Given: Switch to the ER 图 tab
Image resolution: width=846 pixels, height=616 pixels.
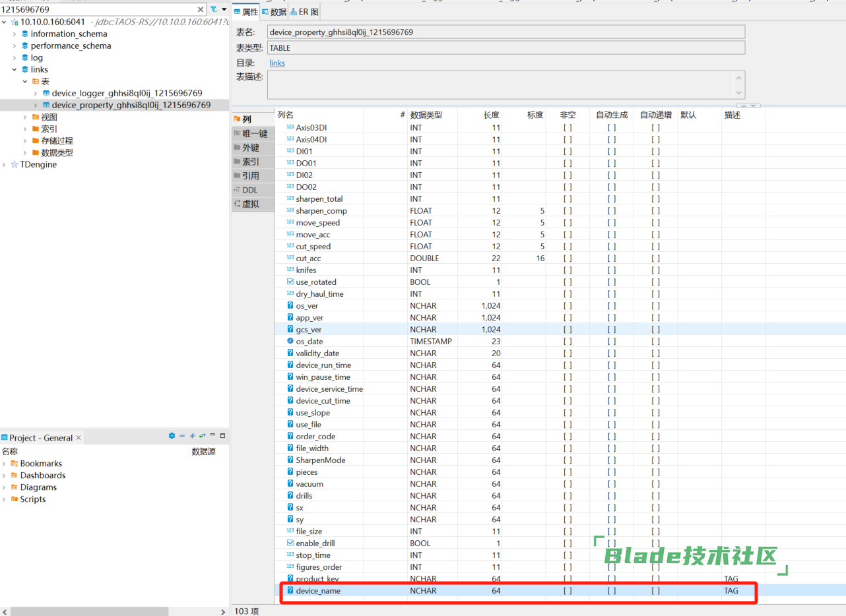Looking at the screenshot, I should 305,12.
